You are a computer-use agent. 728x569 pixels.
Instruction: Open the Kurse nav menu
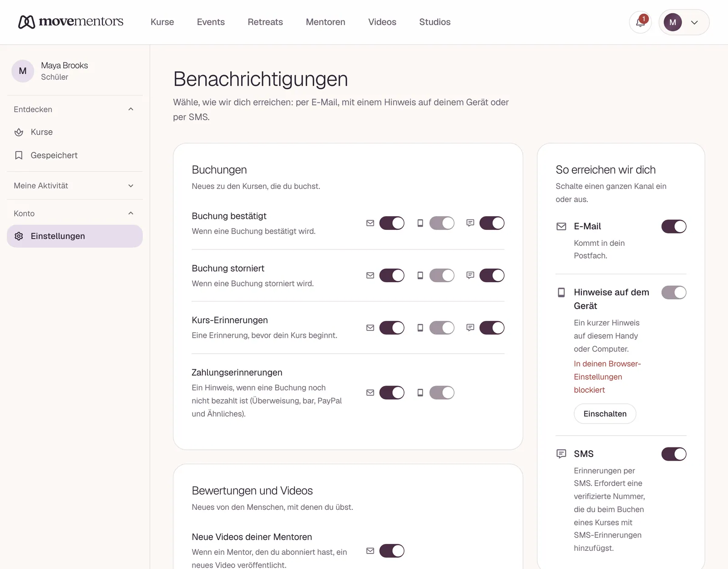point(162,22)
